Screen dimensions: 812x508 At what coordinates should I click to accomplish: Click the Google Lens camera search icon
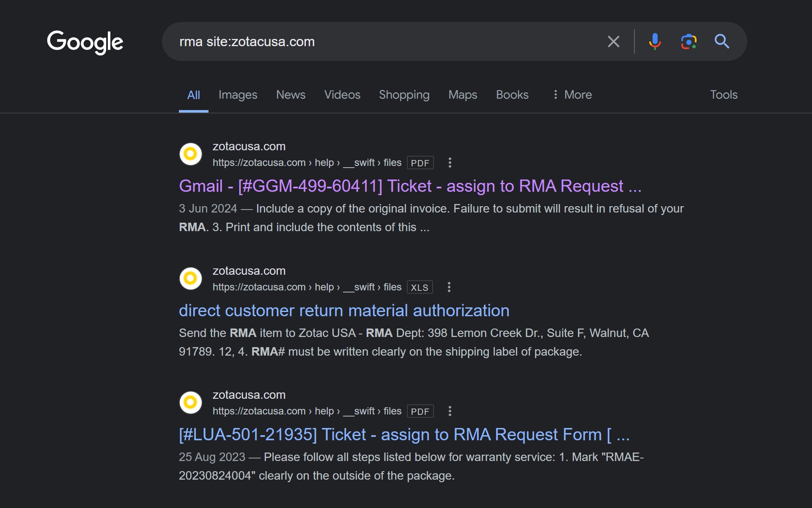(x=688, y=41)
